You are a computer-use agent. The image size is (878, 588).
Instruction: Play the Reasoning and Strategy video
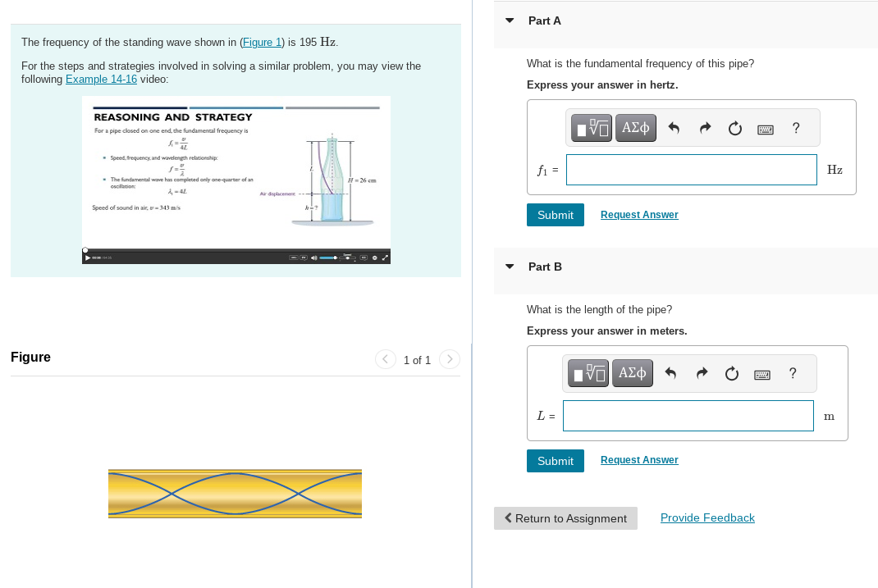[86, 258]
